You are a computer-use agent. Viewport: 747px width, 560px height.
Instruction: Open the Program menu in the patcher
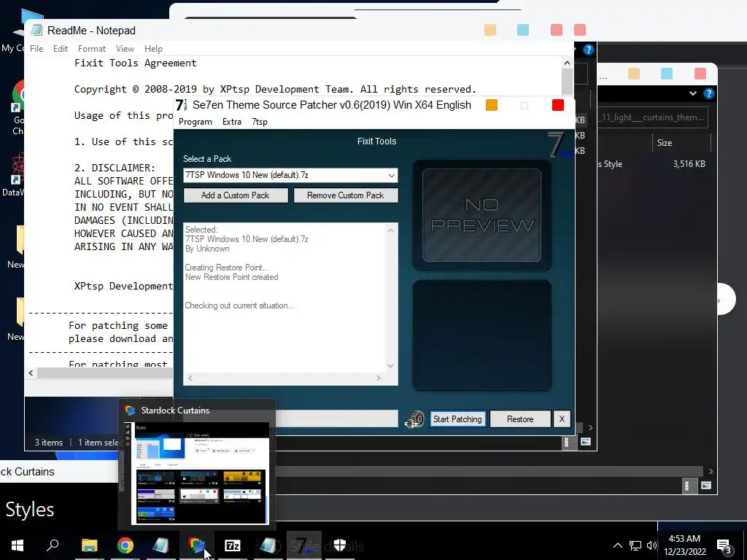[x=196, y=122]
